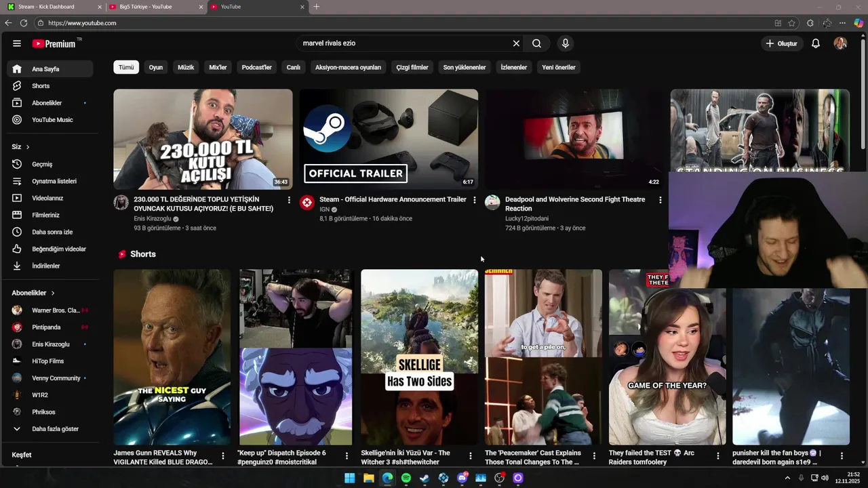Open YouTube Music in sidebar

coord(50,120)
